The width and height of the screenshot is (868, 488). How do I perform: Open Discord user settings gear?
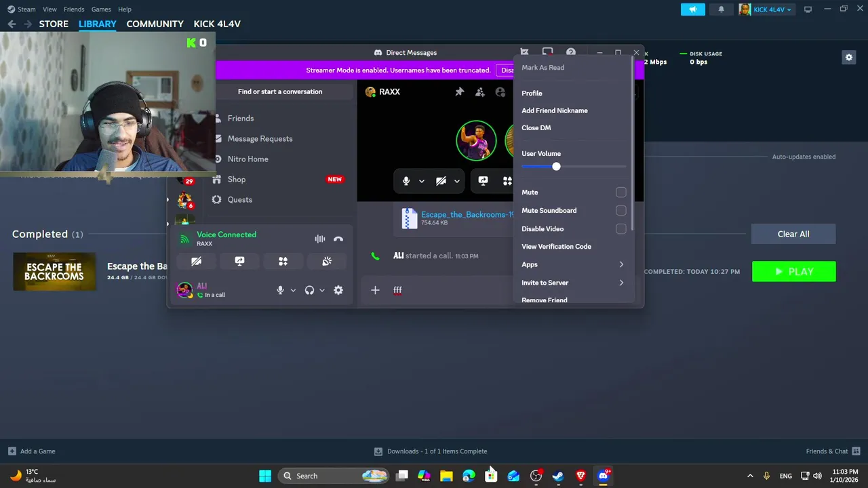pyautogui.click(x=338, y=290)
